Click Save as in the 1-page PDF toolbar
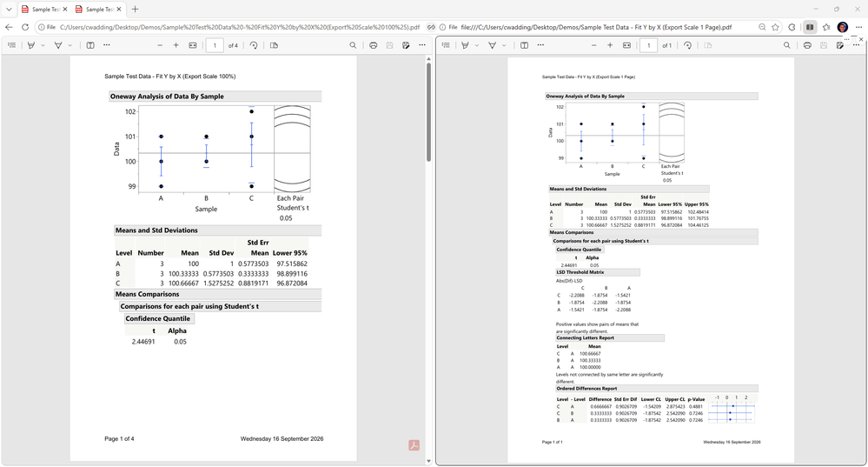Image resolution: width=868 pixels, height=467 pixels. click(x=840, y=45)
